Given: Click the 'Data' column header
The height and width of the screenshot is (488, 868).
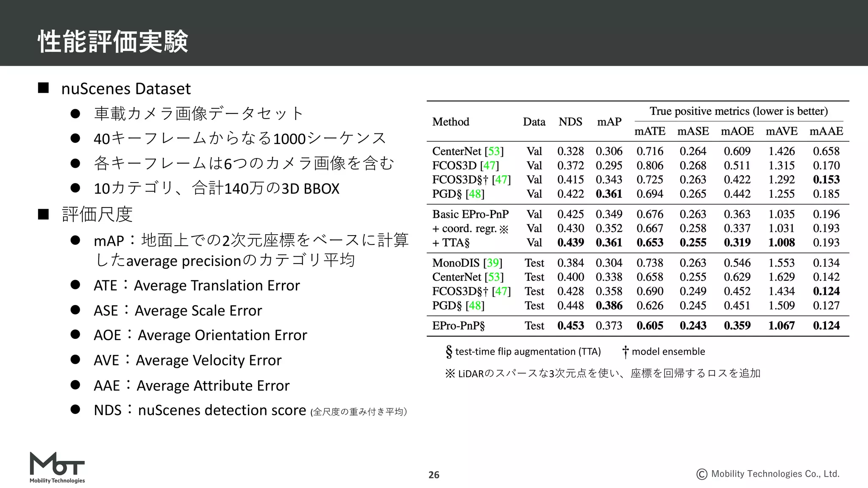Looking at the screenshot, I should (x=534, y=122).
